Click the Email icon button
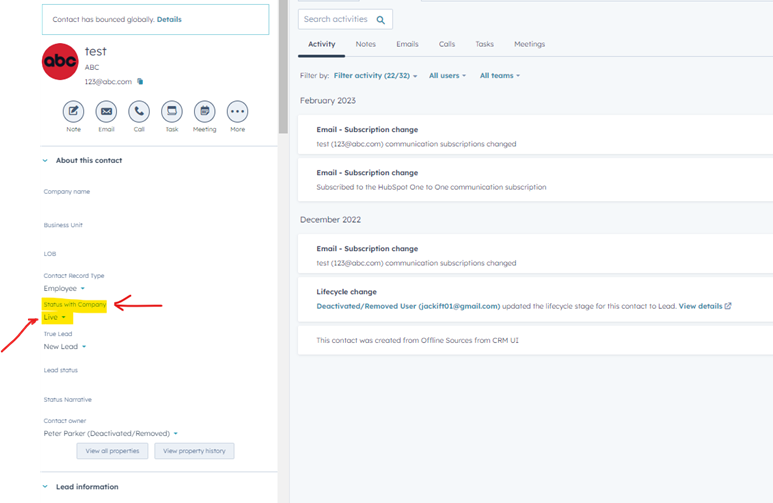This screenshot has width=773, height=503. (106, 111)
